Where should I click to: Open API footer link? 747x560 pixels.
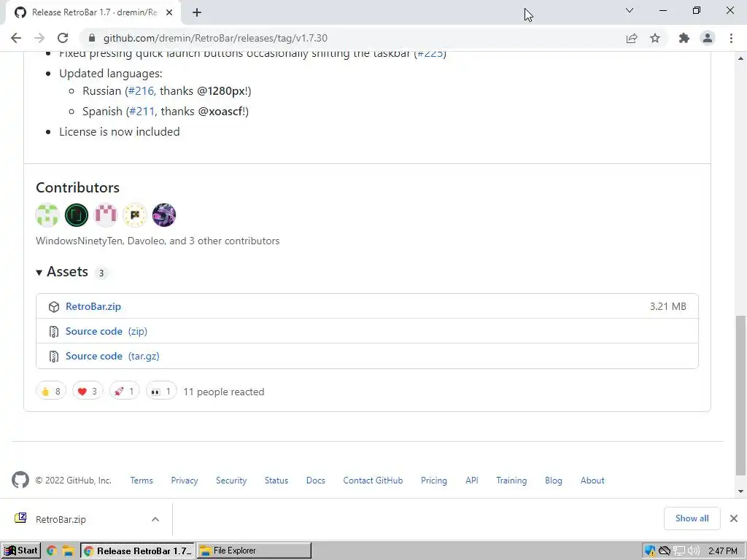(472, 481)
